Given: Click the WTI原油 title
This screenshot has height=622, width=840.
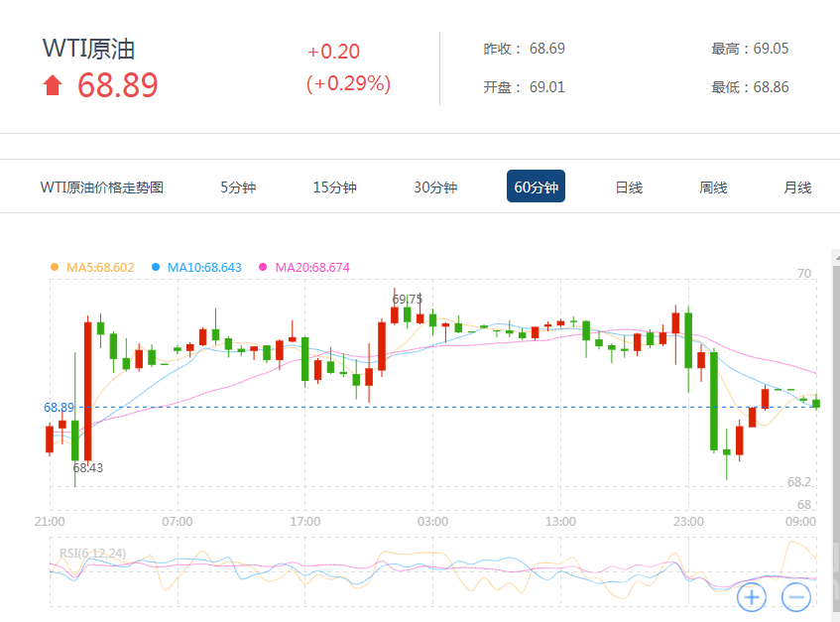Looking at the screenshot, I should (89, 49).
